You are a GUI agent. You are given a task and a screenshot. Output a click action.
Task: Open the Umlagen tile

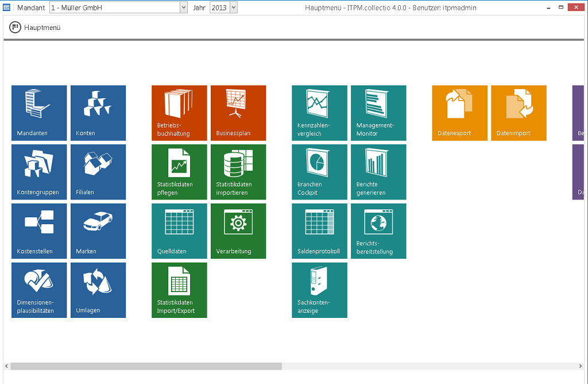click(98, 290)
